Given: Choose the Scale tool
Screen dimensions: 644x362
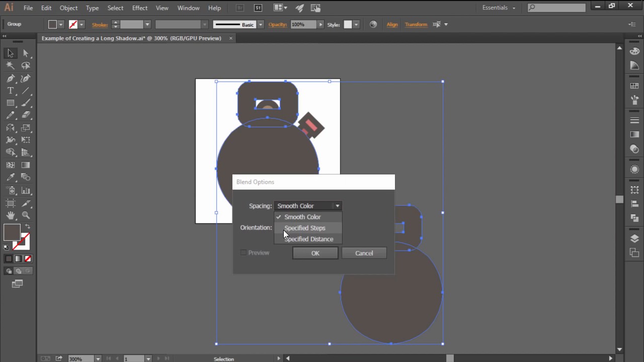Looking at the screenshot, I should (26, 128).
